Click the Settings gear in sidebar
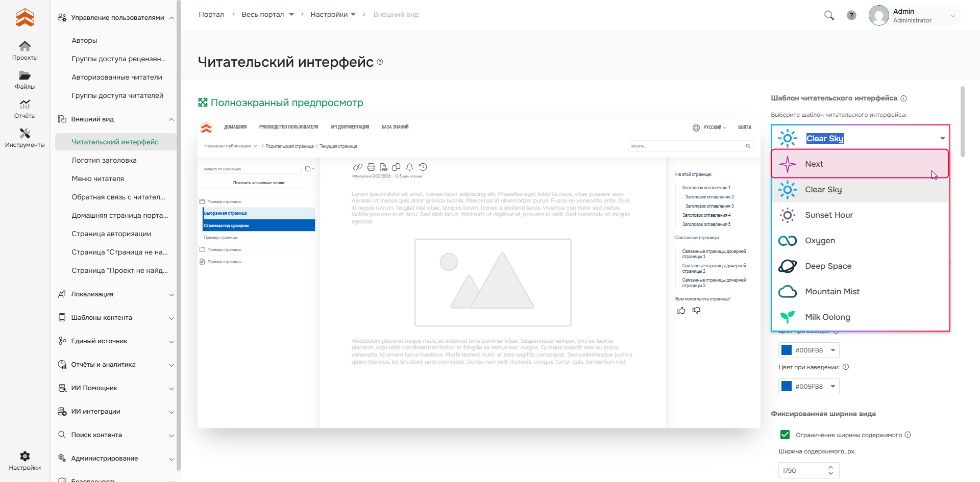980x482 pixels. [x=24, y=460]
